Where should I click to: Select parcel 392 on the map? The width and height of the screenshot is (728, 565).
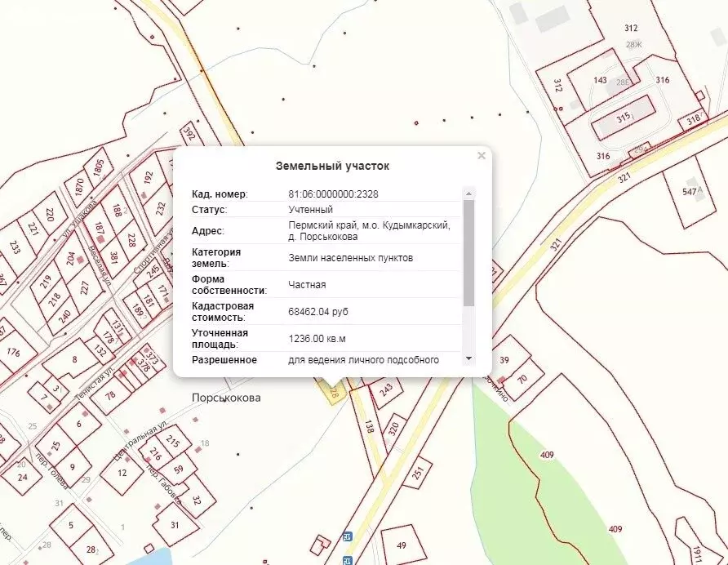tap(189, 133)
